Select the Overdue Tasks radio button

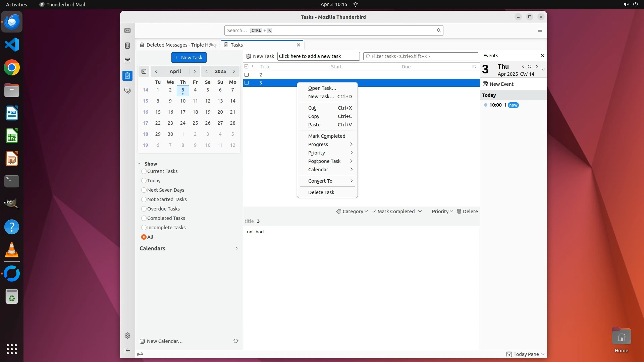click(x=144, y=209)
